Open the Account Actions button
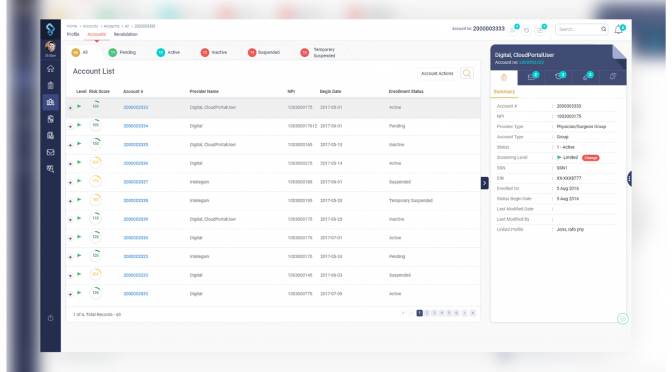 coord(437,73)
